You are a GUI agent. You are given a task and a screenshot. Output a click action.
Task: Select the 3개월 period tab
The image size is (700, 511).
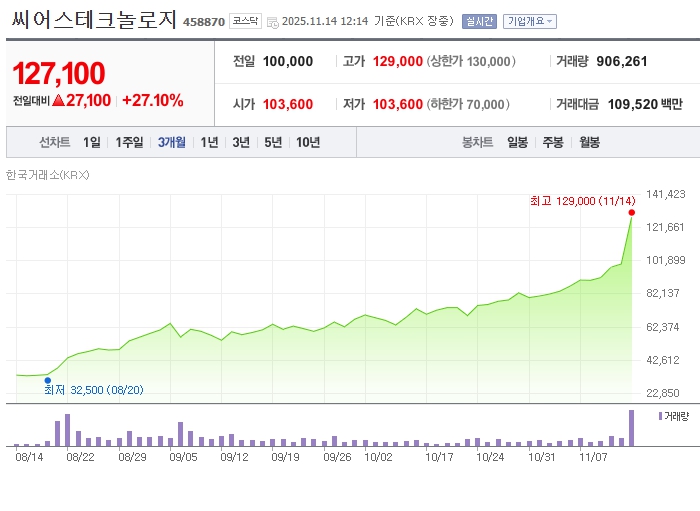171,143
